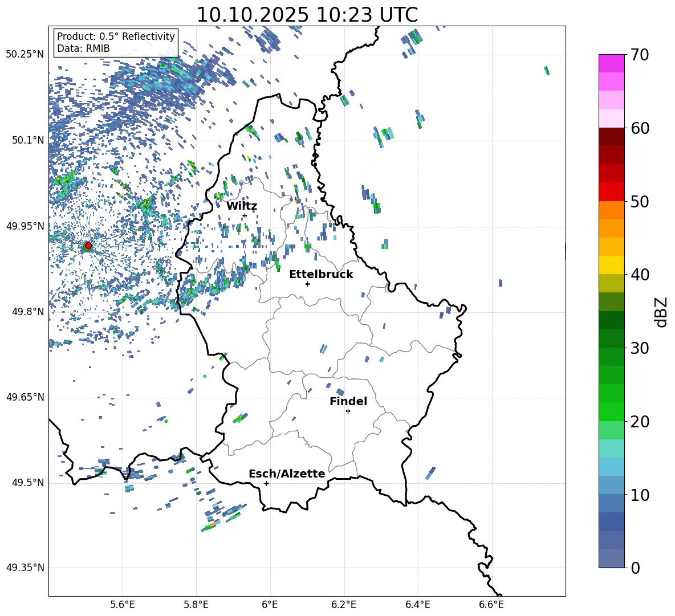Click the Ettelbruck city label

click(321, 275)
